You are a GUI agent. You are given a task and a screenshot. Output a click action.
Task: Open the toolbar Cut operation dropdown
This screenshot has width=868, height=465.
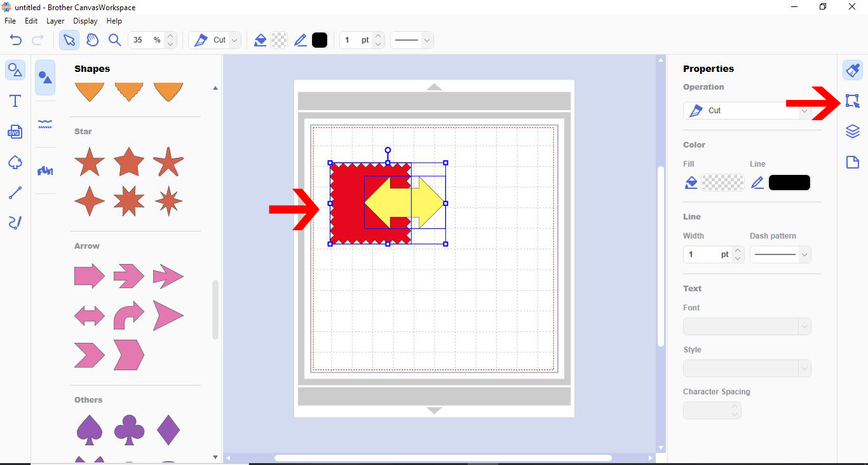point(233,39)
